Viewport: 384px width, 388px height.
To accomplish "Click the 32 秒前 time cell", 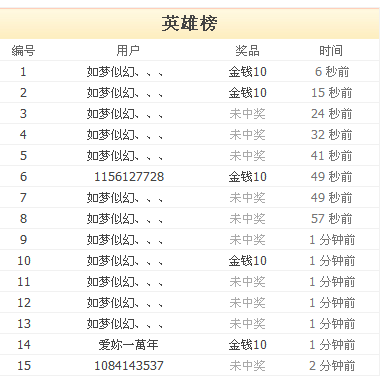I will pyautogui.click(x=332, y=135).
